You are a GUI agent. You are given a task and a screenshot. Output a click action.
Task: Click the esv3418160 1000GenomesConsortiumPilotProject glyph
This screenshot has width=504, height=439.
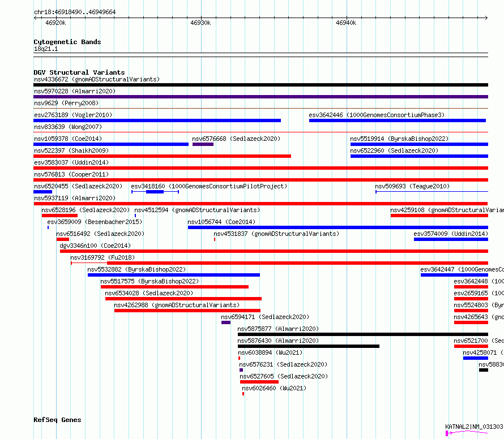(155, 192)
